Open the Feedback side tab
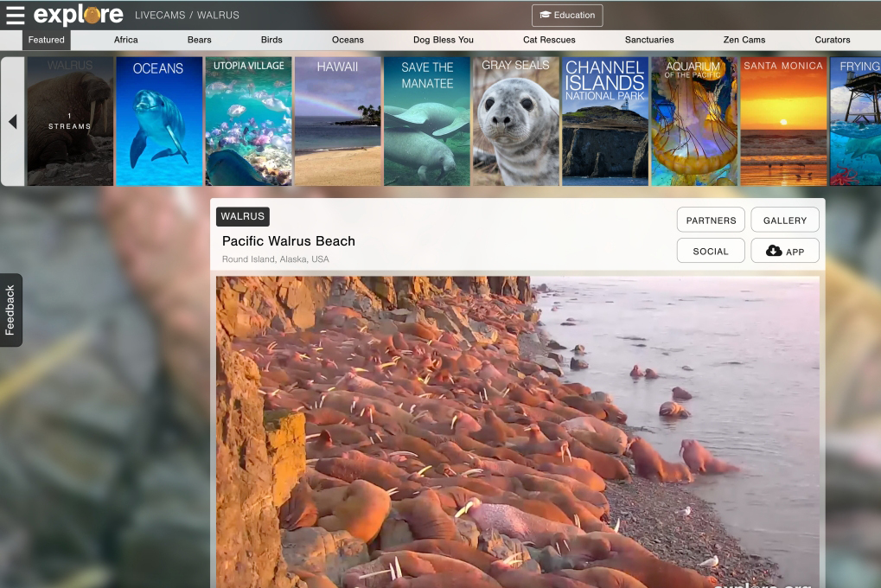This screenshot has height=588, width=881. tap(10, 310)
